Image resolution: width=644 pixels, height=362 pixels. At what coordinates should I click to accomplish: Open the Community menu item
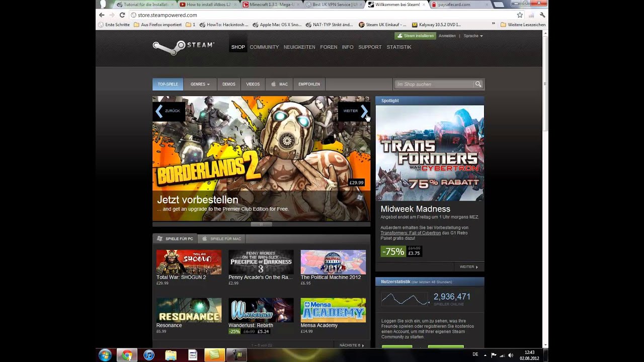click(264, 47)
